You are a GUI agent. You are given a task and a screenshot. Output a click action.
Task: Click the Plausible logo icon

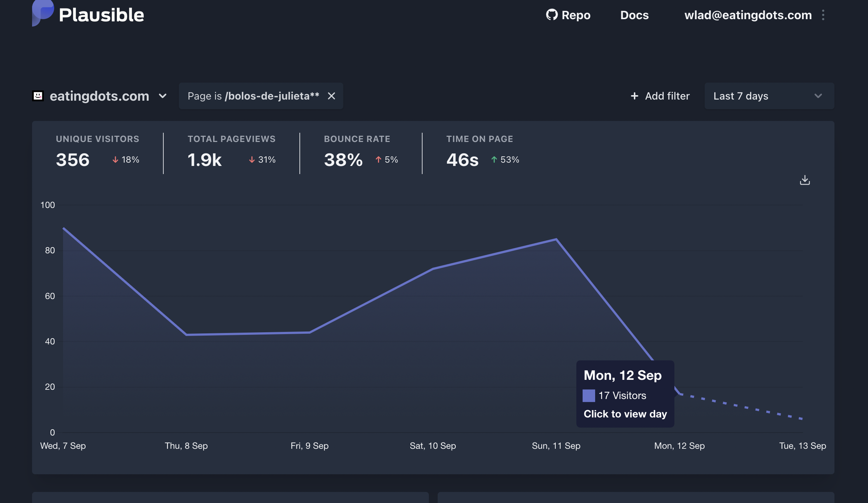point(42,13)
